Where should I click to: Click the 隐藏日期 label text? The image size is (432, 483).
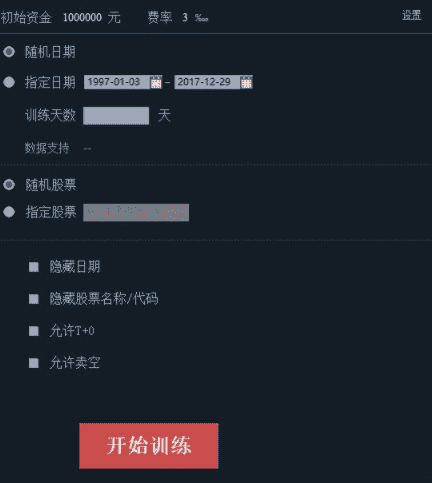75,267
